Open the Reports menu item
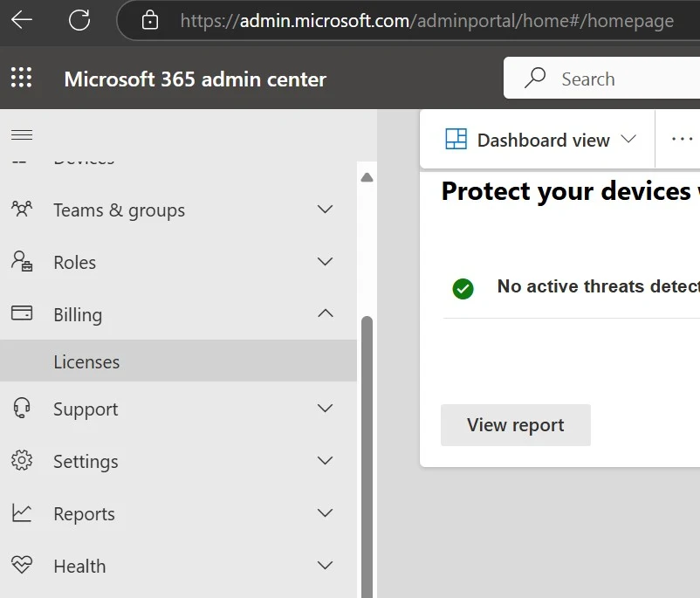The height and width of the screenshot is (598, 700). pos(178,513)
